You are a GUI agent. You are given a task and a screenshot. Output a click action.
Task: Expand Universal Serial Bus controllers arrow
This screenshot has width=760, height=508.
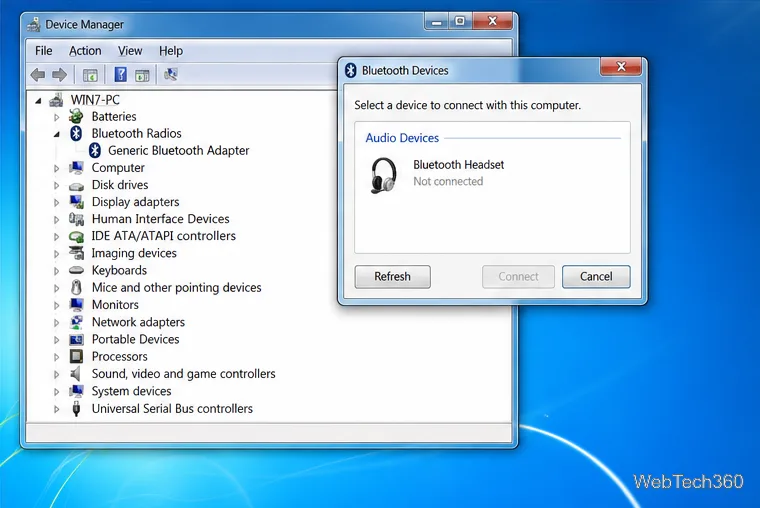[x=56, y=409]
